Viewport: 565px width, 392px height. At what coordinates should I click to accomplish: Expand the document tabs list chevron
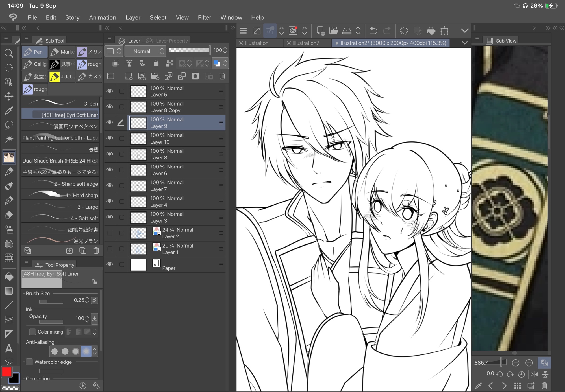[x=464, y=43]
